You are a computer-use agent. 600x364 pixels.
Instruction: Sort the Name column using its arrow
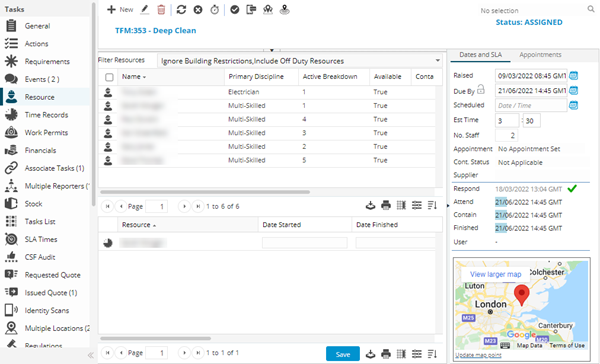pyautogui.click(x=144, y=77)
